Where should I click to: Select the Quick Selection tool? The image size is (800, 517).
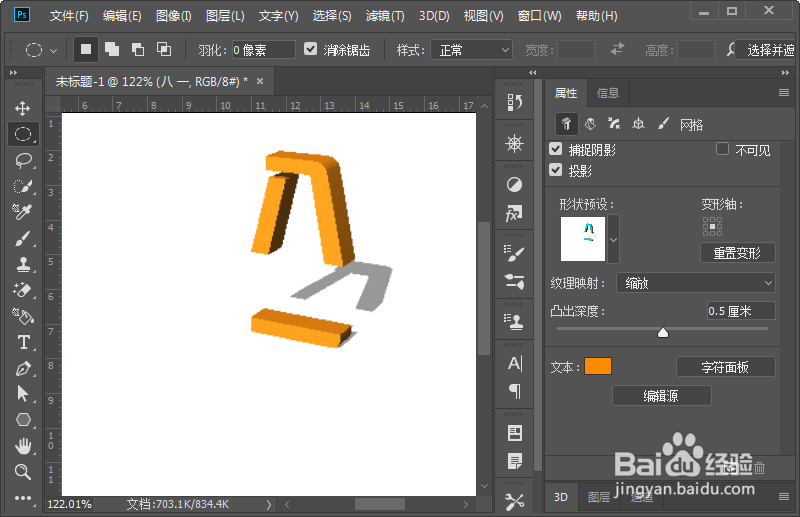[x=22, y=186]
